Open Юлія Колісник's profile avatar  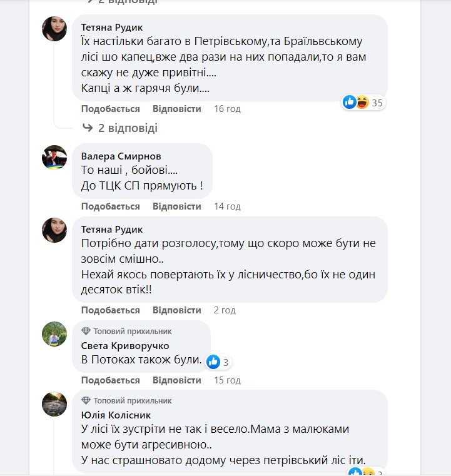point(54,404)
